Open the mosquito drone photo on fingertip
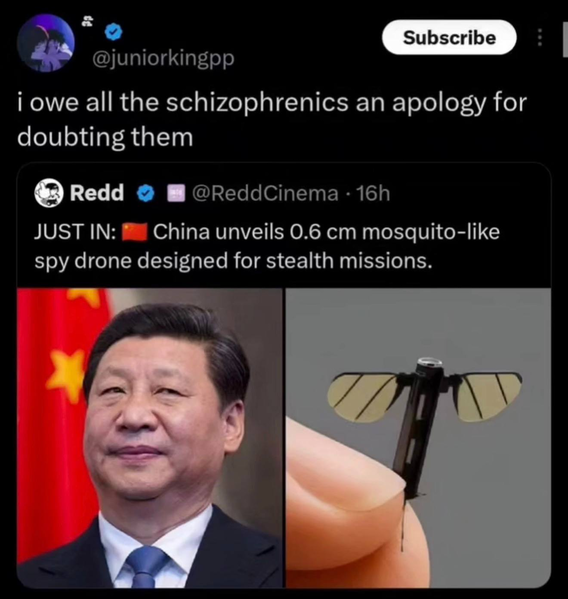 coord(418,438)
